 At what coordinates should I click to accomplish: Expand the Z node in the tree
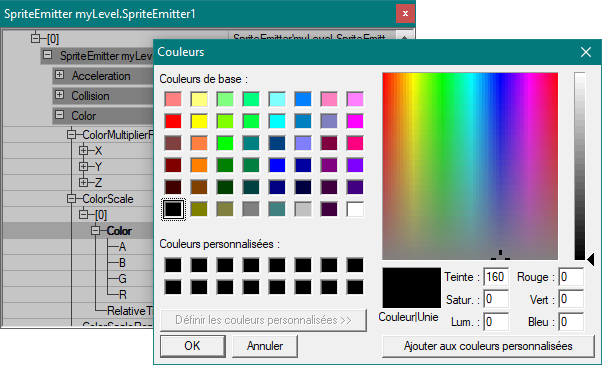coord(83,182)
